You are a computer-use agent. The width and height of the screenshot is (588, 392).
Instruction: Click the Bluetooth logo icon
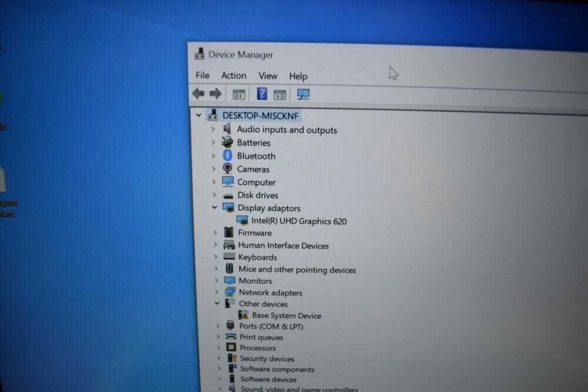(227, 155)
